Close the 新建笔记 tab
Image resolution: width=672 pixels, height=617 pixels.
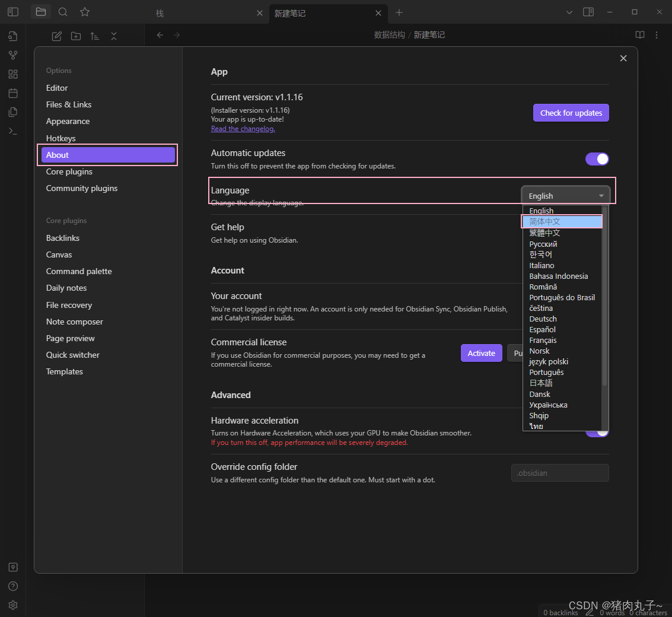click(x=378, y=13)
